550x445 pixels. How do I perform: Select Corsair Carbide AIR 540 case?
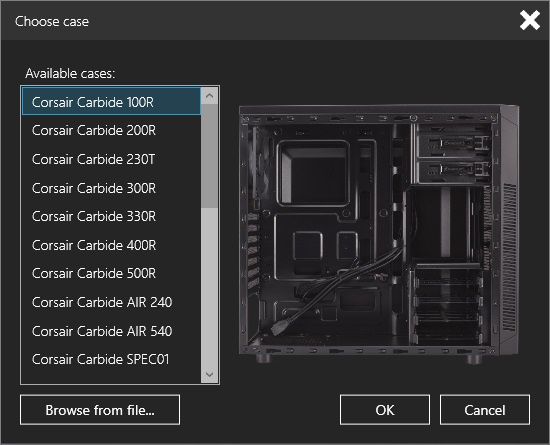point(111,331)
